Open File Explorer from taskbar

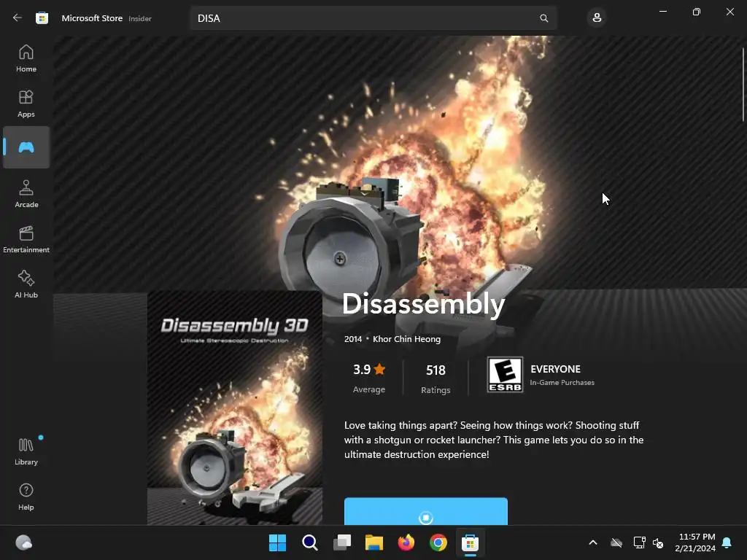(374, 542)
